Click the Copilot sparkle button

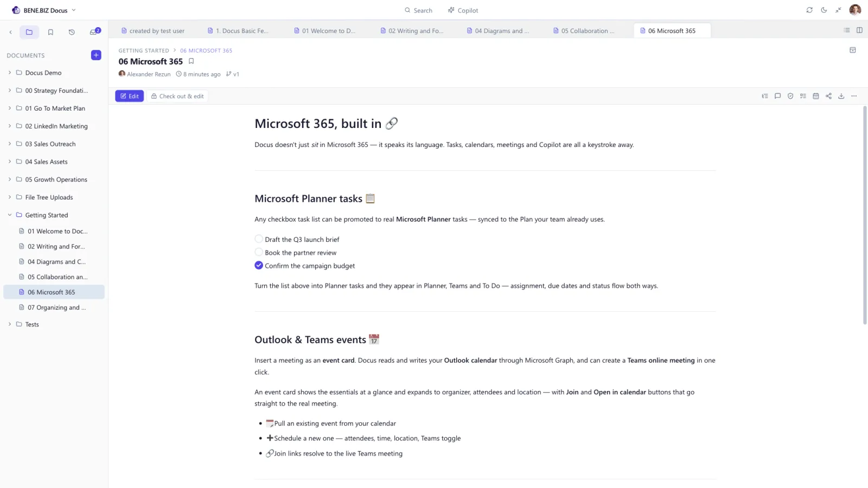[x=463, y=10]
